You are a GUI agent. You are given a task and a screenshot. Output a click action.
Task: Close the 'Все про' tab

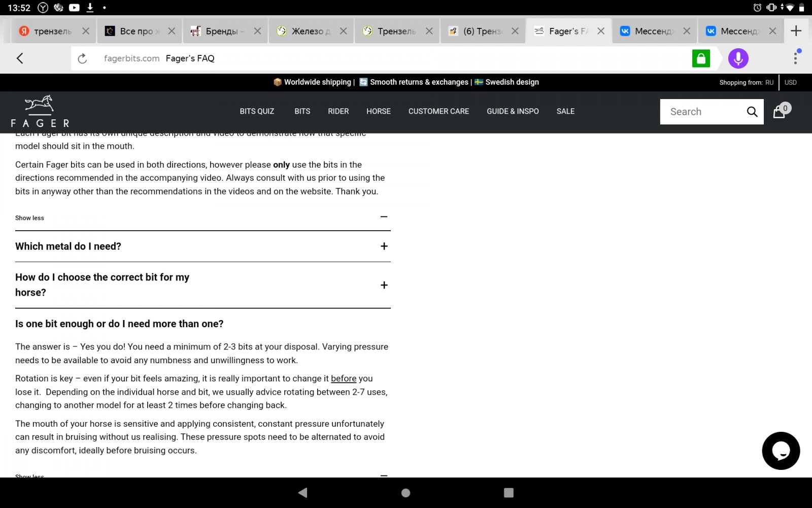click(172, 31)
